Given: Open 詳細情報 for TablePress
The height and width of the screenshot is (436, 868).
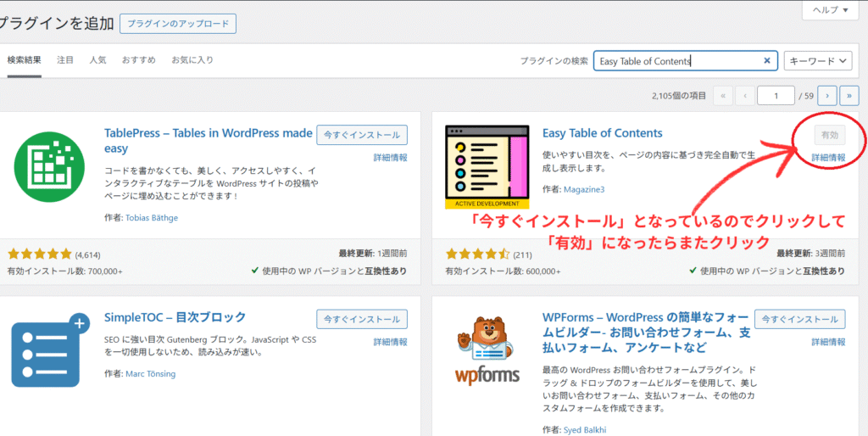Looking at the screenshot, I should (390, 158).
